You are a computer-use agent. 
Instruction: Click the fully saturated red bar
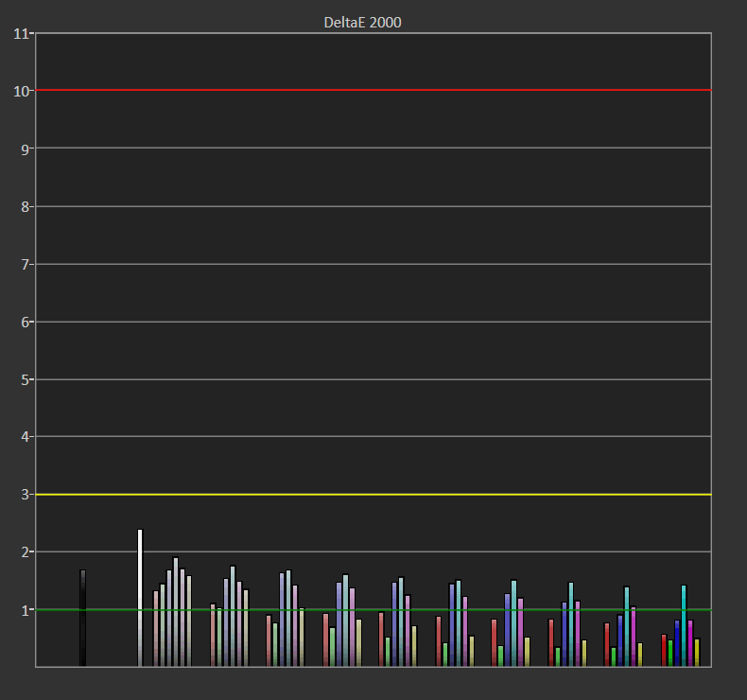[x=664, y=651]
